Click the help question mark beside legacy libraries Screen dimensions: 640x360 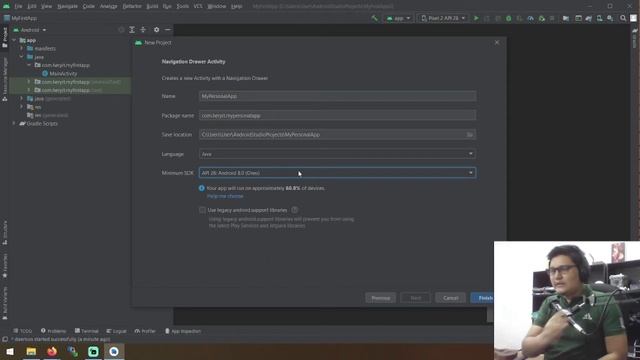pos(295,210)
